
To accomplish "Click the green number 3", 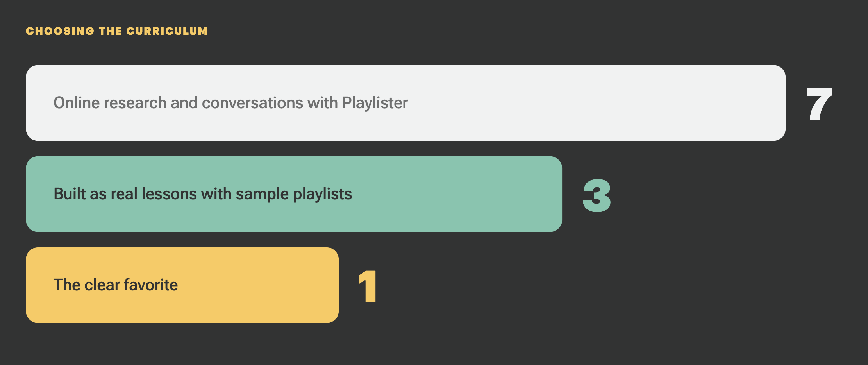I will click(x=597, y=195).
